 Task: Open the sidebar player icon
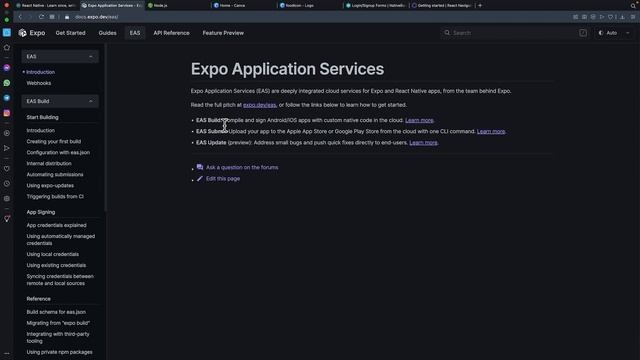tap(7, 133)
